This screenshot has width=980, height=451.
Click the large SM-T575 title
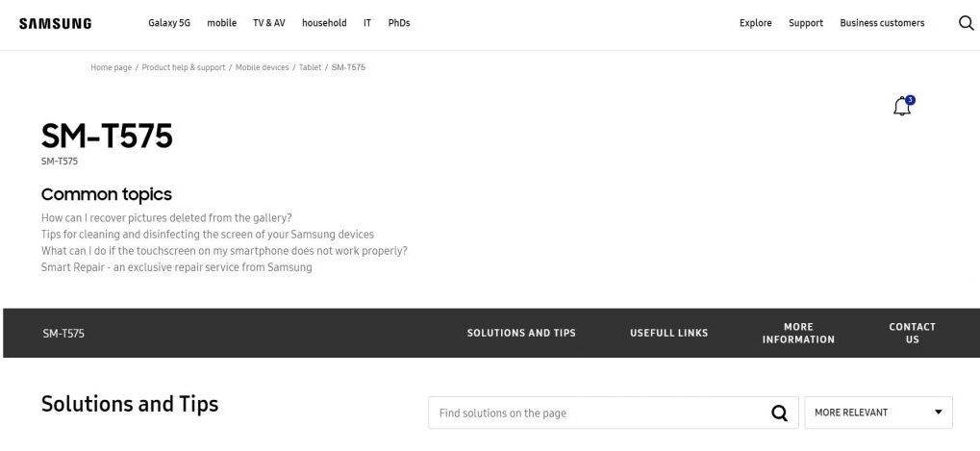107,136
